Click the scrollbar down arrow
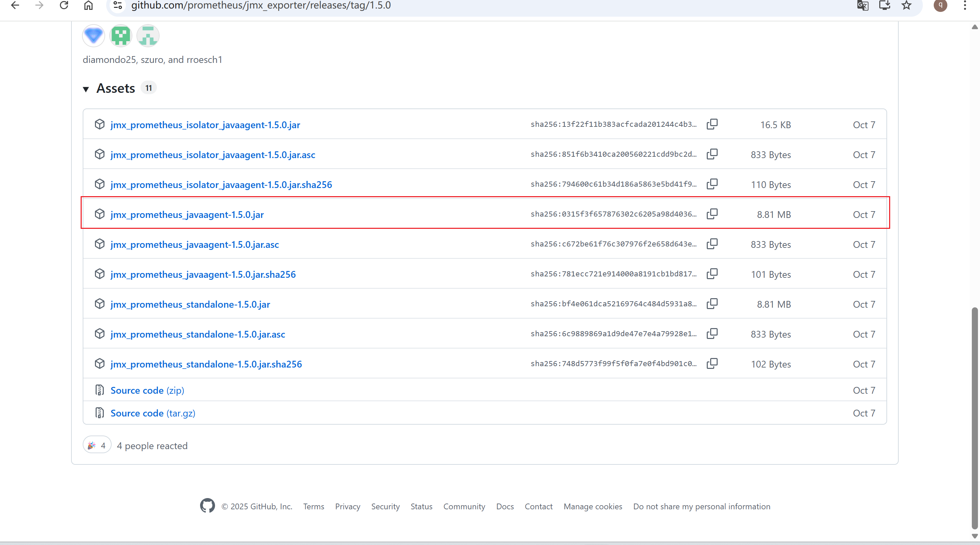The image size is (980, 545). coord(974,536)
